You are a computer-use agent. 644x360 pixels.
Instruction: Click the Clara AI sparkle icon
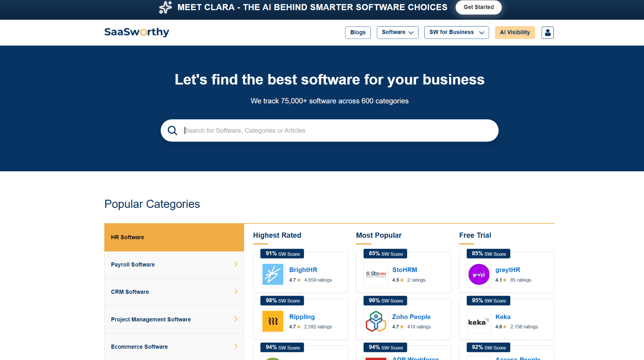click(x=166, y=7)
